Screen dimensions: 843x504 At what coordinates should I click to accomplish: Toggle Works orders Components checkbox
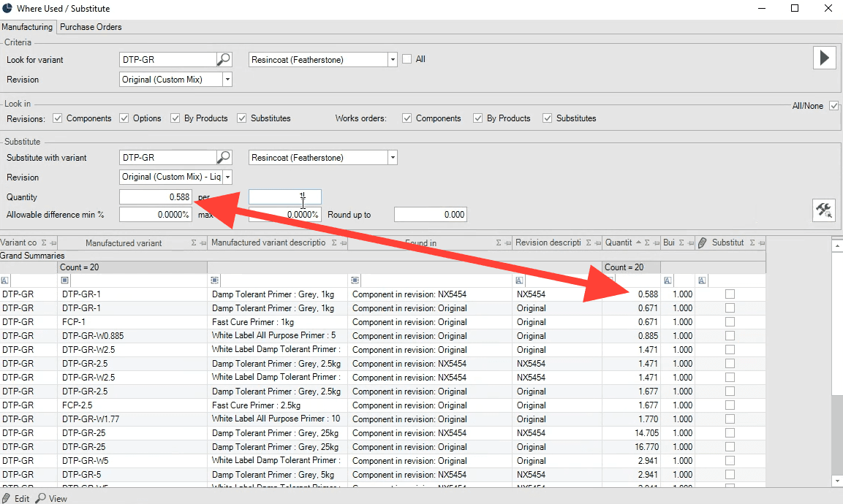pos(407,118)
